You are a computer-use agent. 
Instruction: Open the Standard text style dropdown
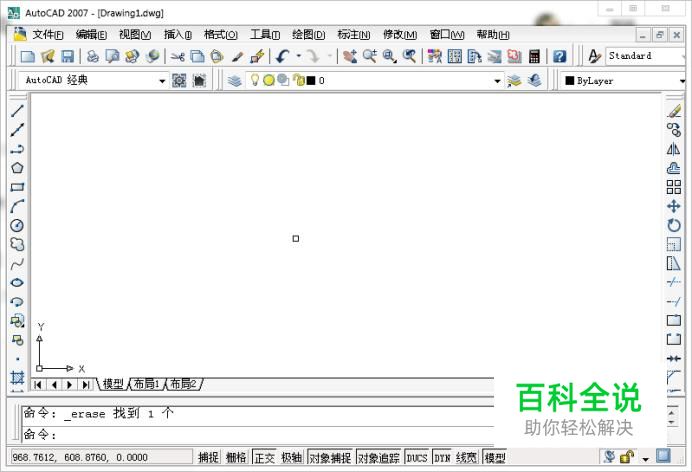[x=683, y=56]
